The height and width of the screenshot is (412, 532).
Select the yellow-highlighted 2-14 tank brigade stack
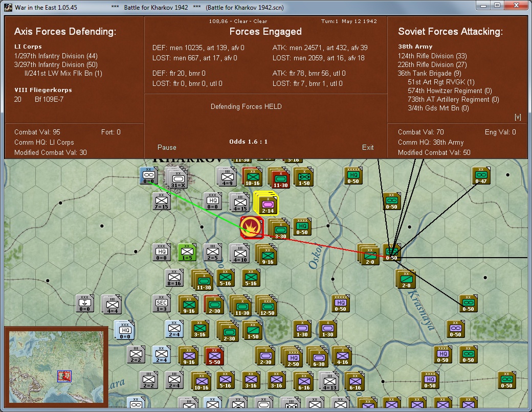267,203
